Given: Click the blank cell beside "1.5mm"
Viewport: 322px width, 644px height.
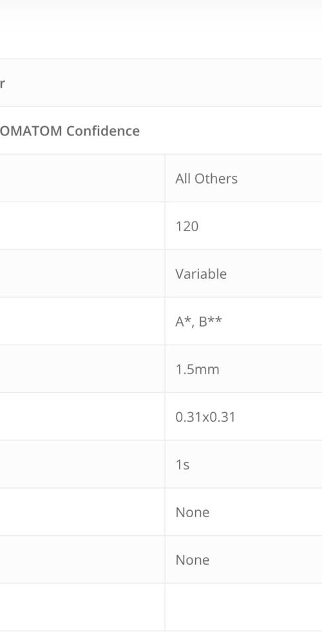Looking at the screenshot, I should [82, 369].
